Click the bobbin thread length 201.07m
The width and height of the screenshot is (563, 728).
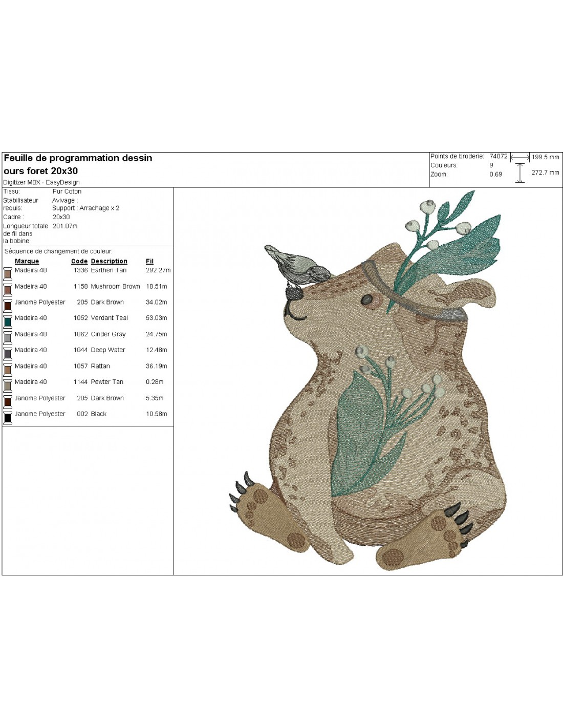[65, 226]
